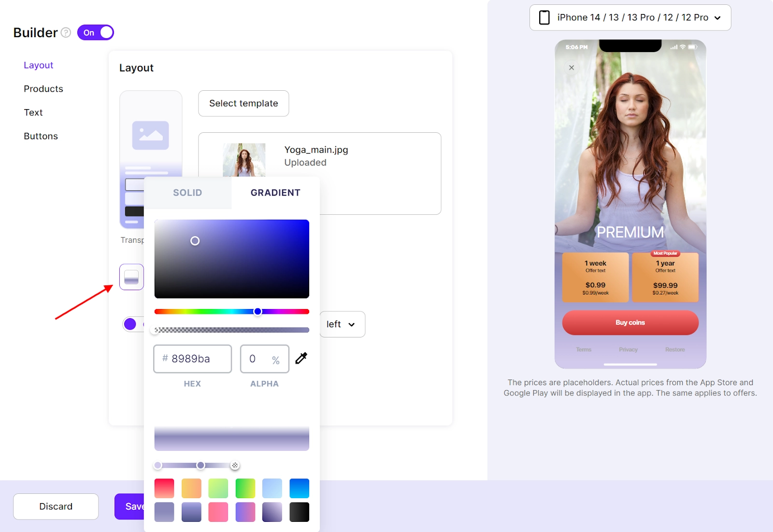
Task: Click the image placeholder icon in layout preview
Action: click(x=151, y=135)
